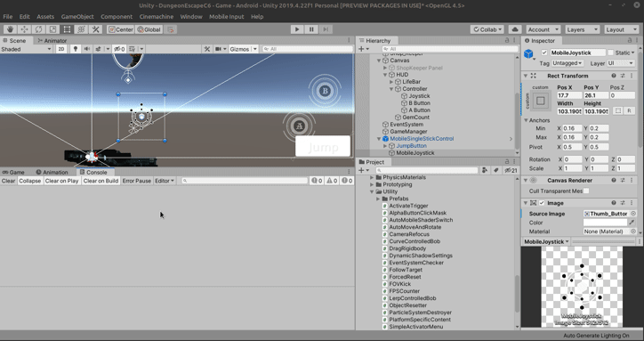This screenshot has height=341, width=644.
Task: Click the Image Color swatch
Action: [605, 223]
